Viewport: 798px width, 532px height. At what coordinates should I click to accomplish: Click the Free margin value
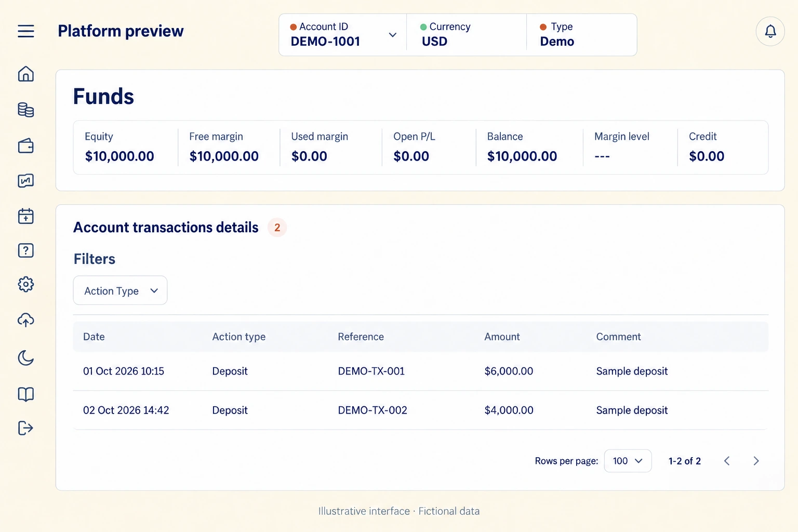click(x=224, y=156)
